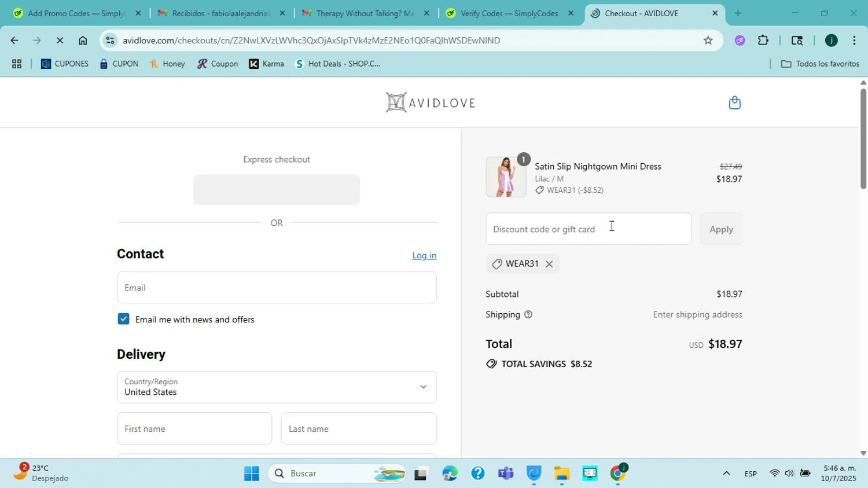Image resolution: width=868 pixels, height=488 pixels.
Task: Click the page vertical scrollbar
Action: [863, 139]
